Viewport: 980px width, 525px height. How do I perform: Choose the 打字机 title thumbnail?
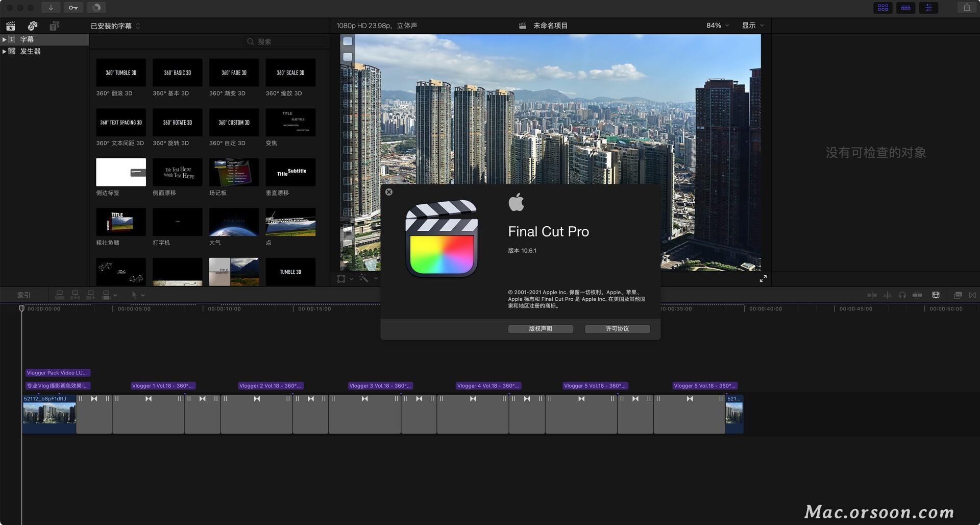tap(178, 222)
